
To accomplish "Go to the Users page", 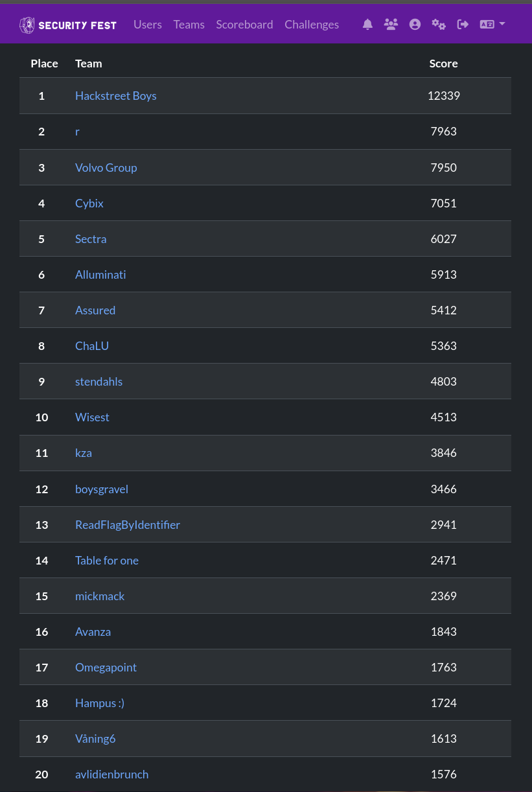I will point(147,25).
